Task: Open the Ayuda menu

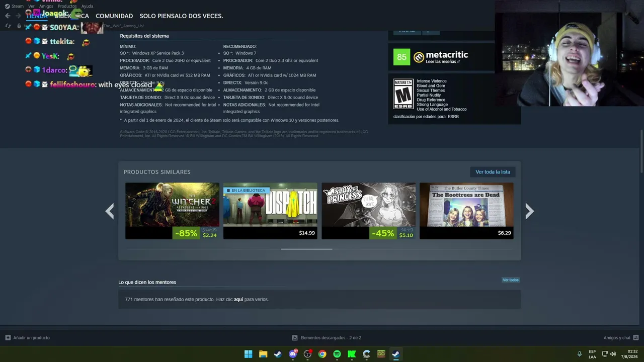Action: coord(87,6)
